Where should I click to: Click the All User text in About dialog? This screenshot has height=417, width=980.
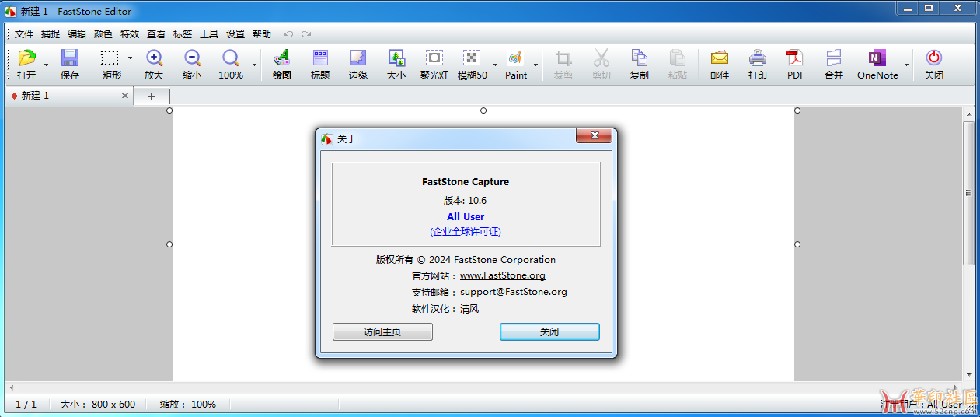[466, 217]
